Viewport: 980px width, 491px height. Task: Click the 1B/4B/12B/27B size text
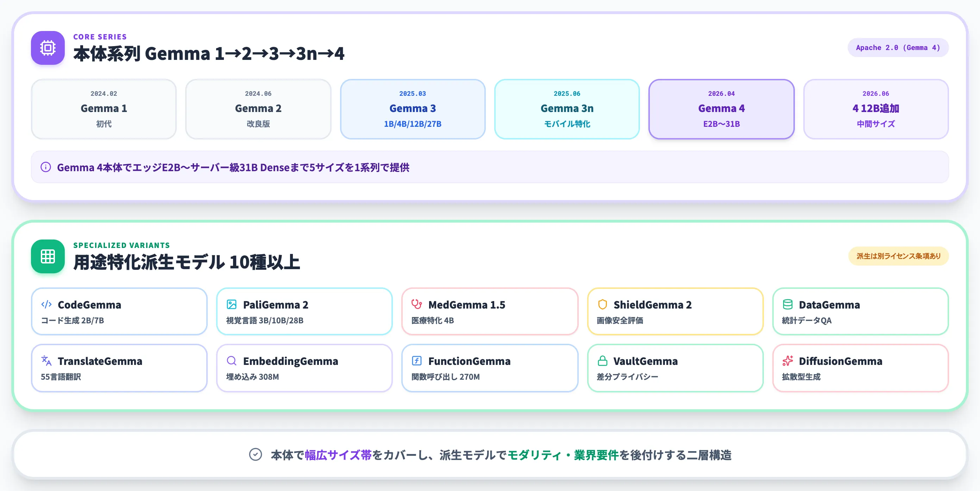(413, 124)
